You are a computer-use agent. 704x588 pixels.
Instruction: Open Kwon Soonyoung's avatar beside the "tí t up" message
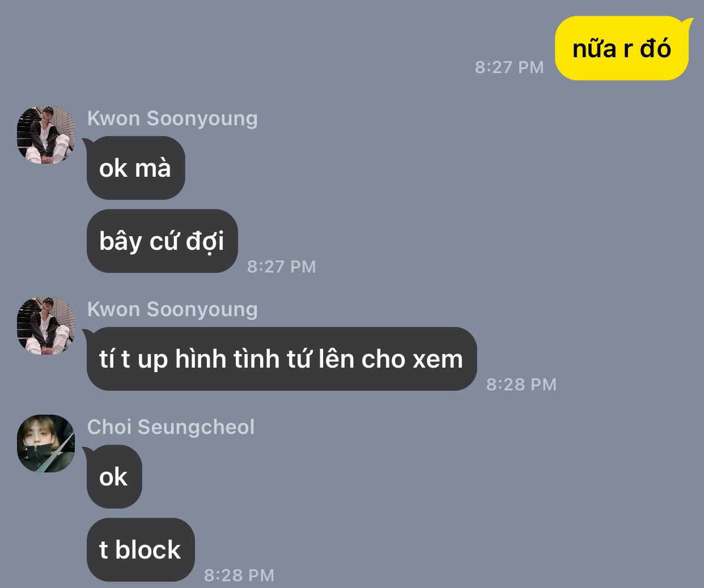tap(46, 326)
